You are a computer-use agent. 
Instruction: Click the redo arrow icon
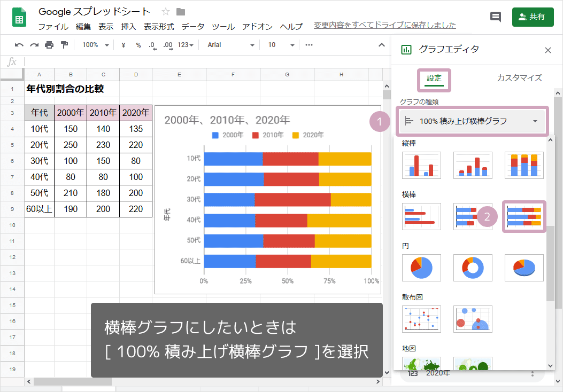pos(34,45)
